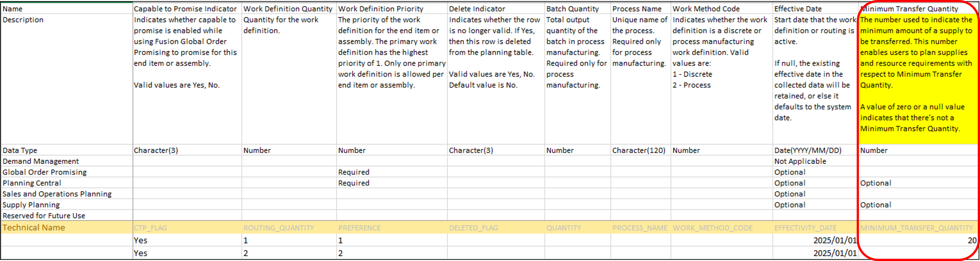The width and height of the screenshot is (980, 261).
Task: Select the Minimum Transfer Quantity header cell
Action: pos(909,9)
